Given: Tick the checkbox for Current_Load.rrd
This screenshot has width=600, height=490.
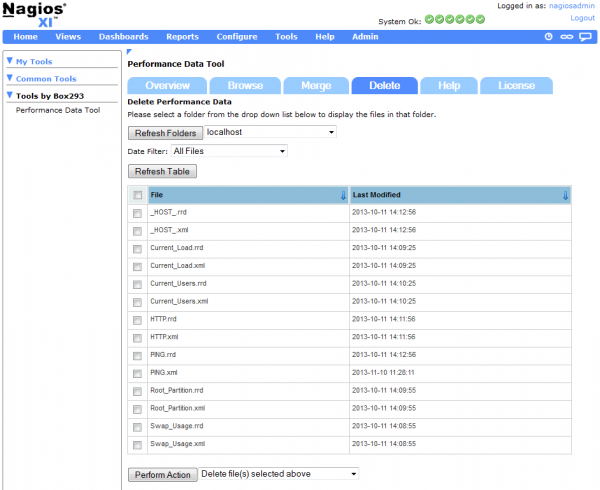Looking at the screenshot, I should click(137, 248).
